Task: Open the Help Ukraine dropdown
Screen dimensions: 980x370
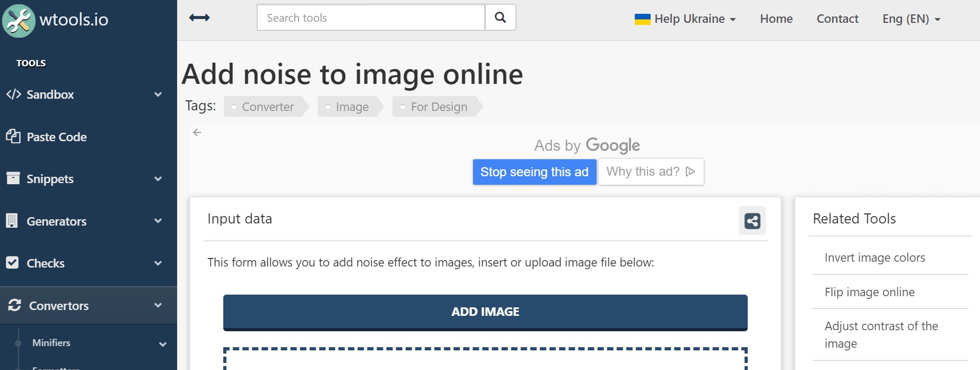Action: tap(685, 19)
